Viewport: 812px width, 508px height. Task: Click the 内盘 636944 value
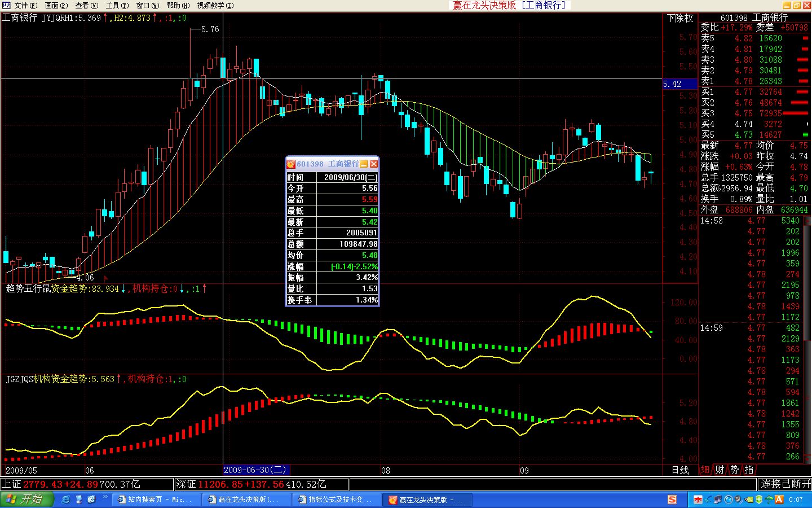pyautogui.click(x=794, y=210)
